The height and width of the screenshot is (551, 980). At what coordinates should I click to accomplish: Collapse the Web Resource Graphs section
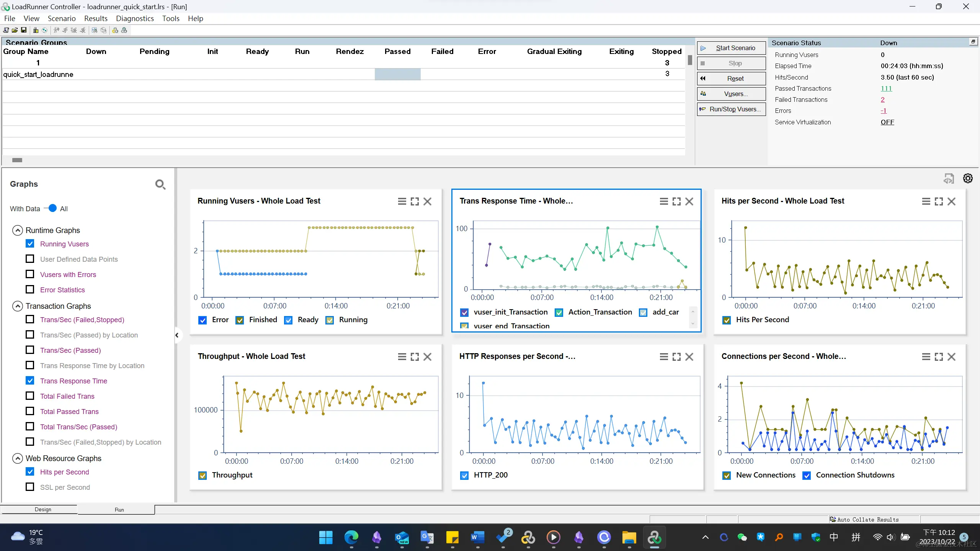pos(18,458)
